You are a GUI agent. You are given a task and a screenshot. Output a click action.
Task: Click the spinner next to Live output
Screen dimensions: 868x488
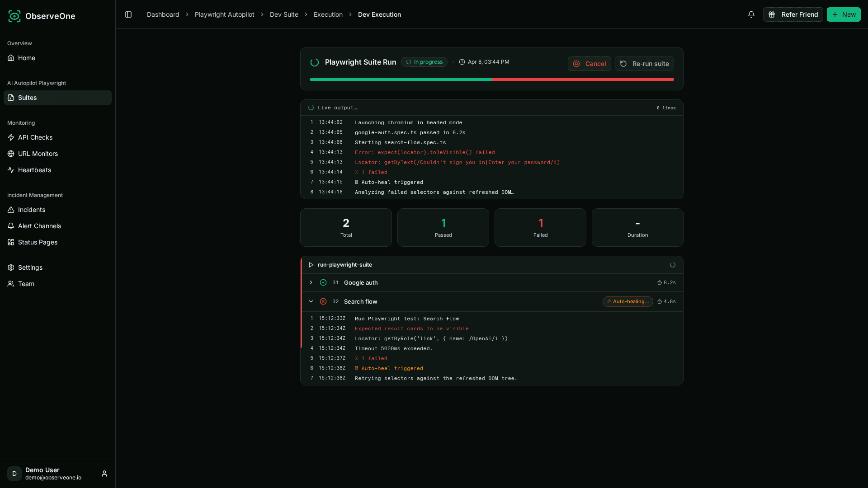point(311,108)
